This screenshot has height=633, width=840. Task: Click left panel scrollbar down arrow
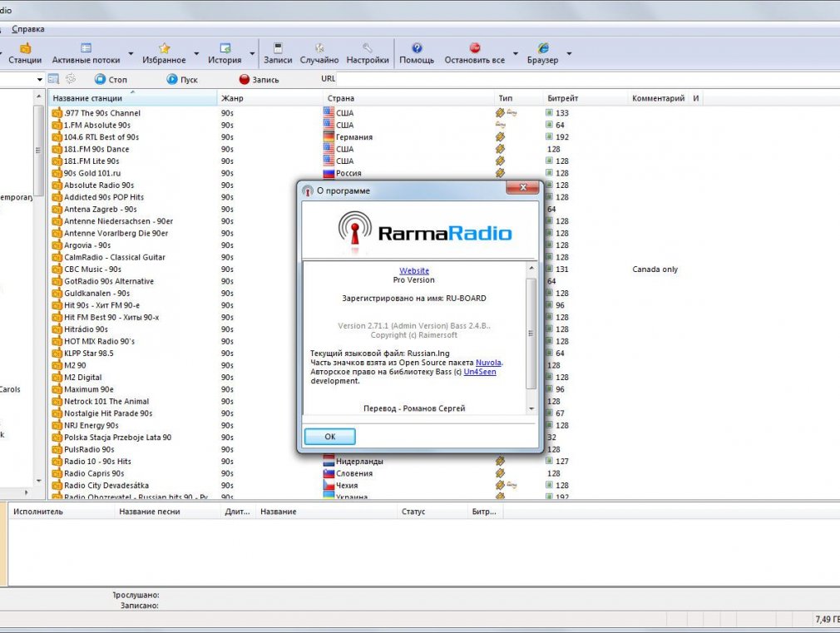click(x=38, y=481)
